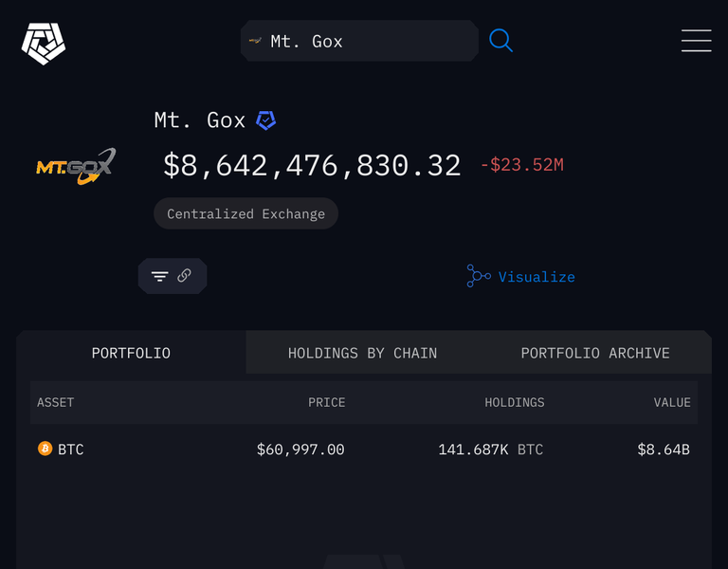Click the Mt. Gox search input field
728x569 pixels.
pos(359,41)
